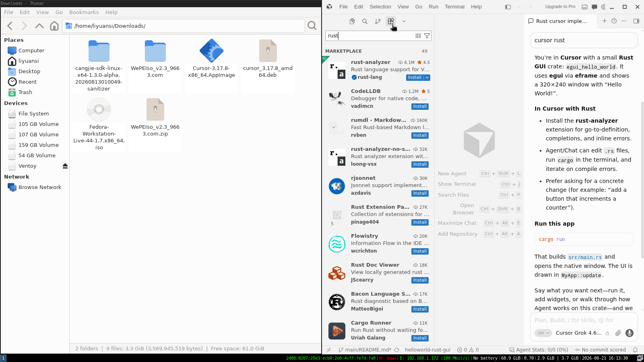This screenshot has width=644, height=362.
Task: Open the extensions filter funnel
Action: pos(427,36)
